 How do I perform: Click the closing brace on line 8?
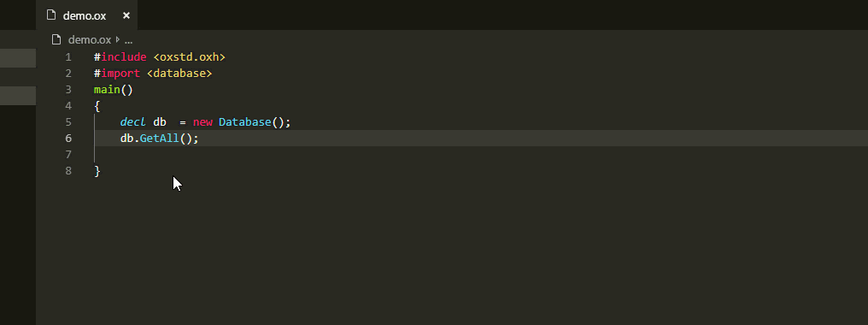click(97, 171)
